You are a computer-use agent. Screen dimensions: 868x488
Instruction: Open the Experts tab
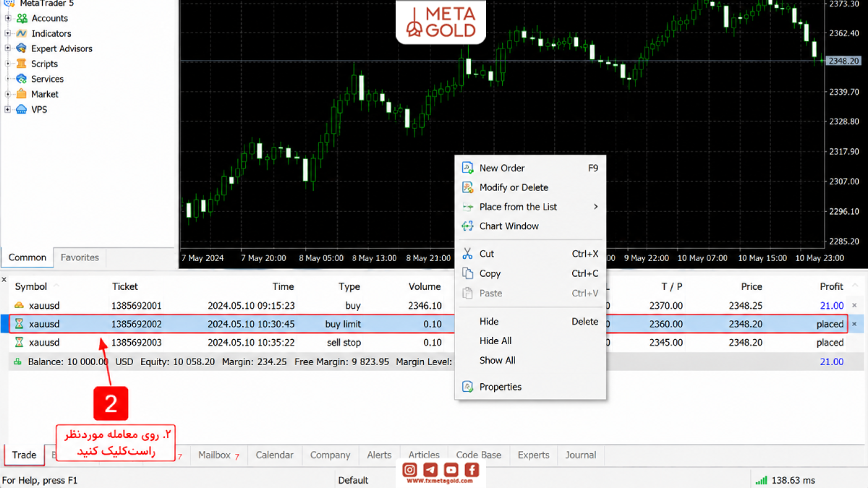[x=534, y=455]
